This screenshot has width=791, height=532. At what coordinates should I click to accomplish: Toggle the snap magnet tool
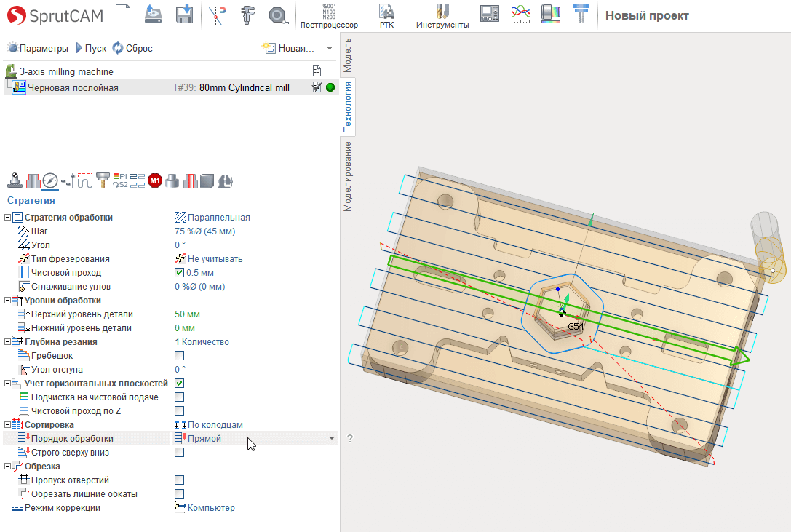(x=217, y=15)
